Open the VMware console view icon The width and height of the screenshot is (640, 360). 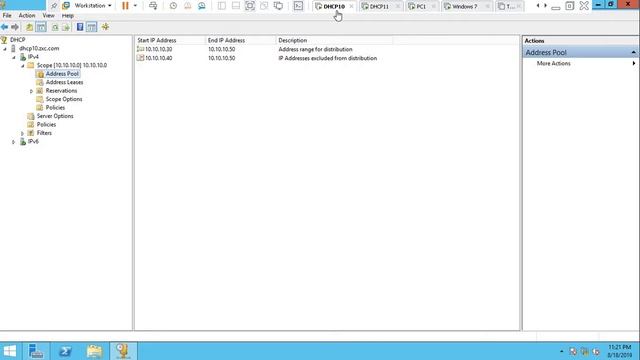(298, 6)
